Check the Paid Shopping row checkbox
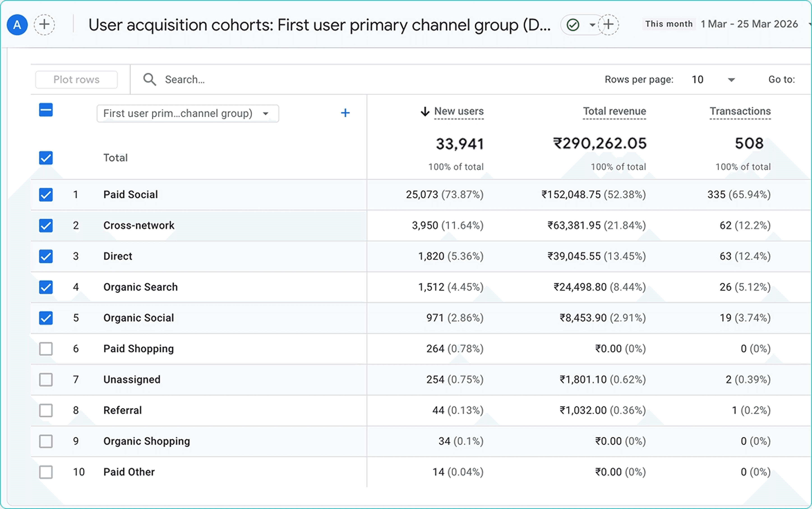Screen dimensions: 812x509 [x=46, y=349]
